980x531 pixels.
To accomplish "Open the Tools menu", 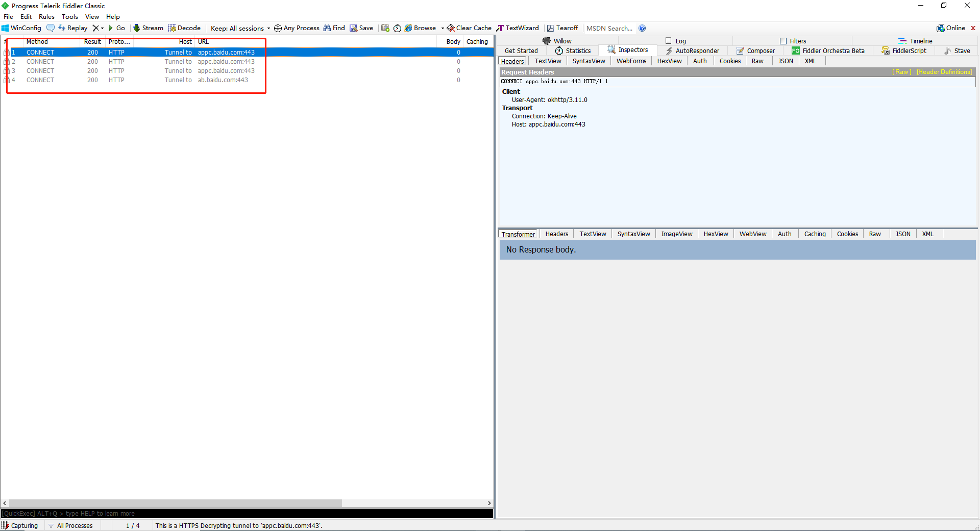I will point(70,16).
